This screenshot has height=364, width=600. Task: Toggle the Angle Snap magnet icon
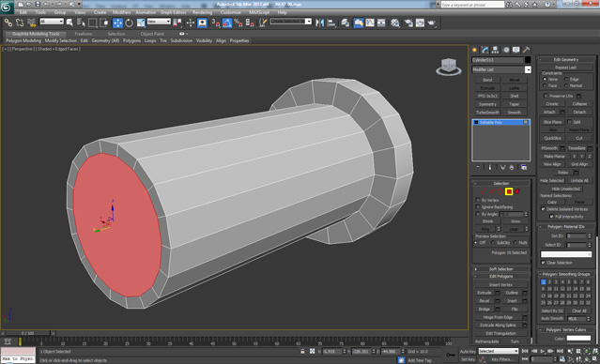(227, 23)
